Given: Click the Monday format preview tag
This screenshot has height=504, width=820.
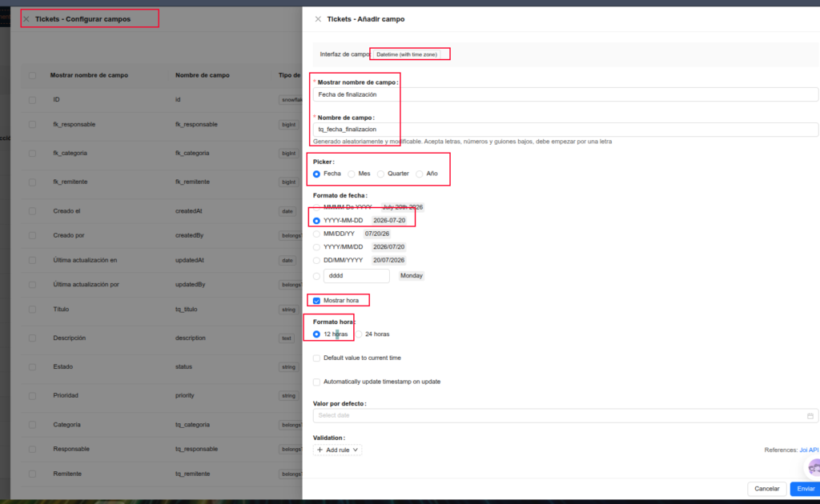Looking at the screenshot, I should click(x=411, y=276).
